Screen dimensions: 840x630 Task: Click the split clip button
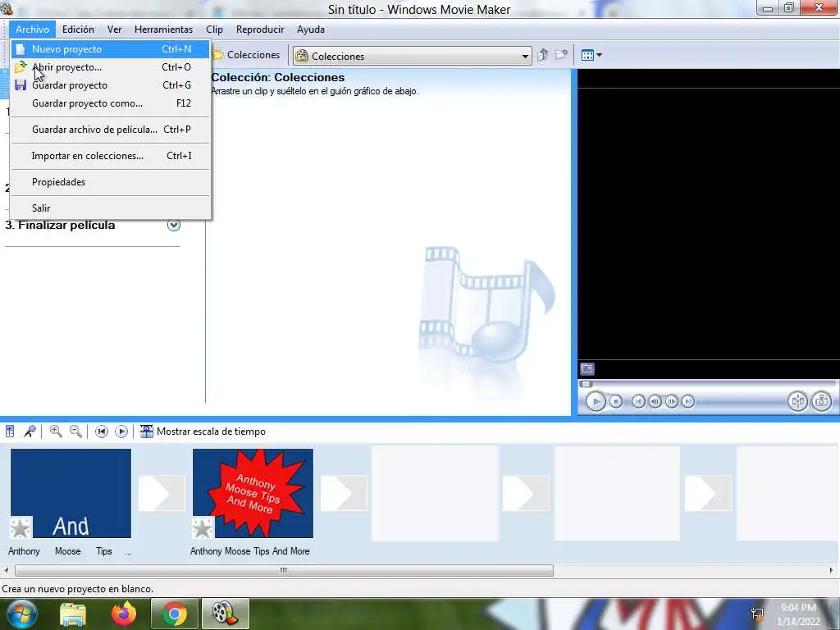(x=797, y=401)
